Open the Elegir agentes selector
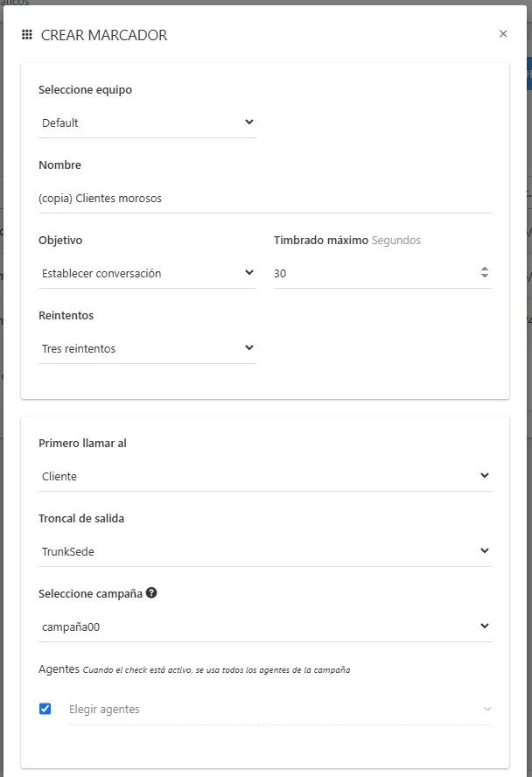Screen dimensions: 532x777 280,709
